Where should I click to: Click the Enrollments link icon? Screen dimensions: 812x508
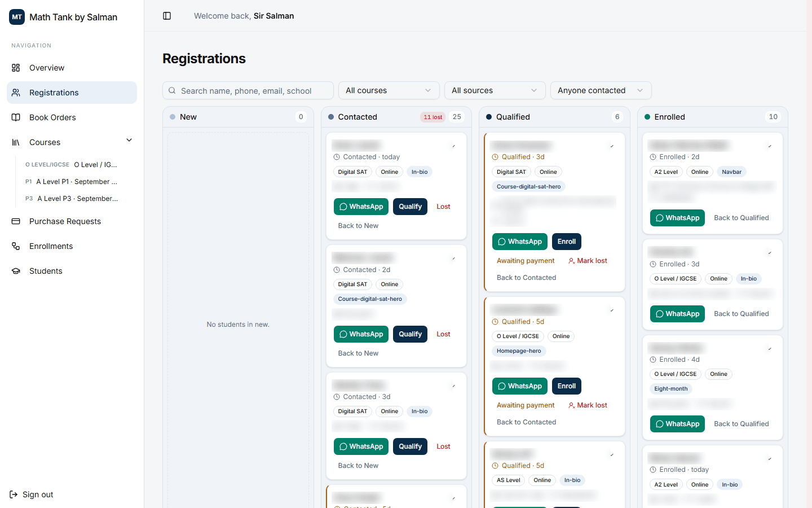[x=16, y=246]
